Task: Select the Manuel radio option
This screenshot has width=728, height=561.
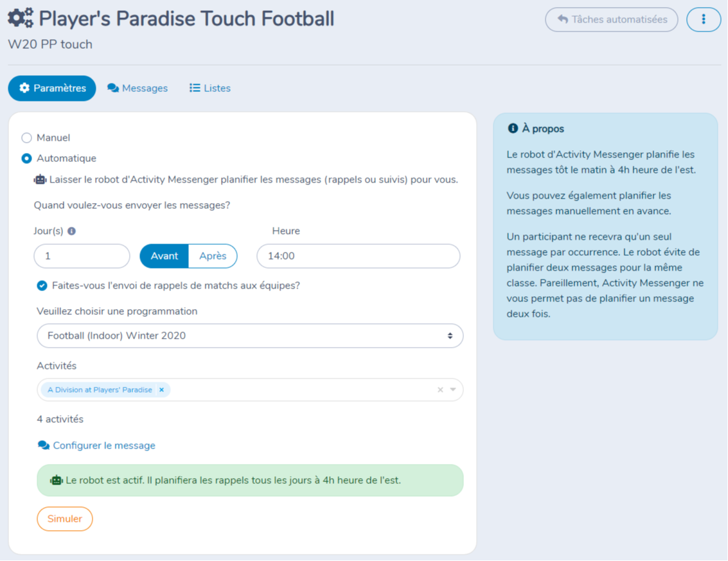Action: pos(26,138)
